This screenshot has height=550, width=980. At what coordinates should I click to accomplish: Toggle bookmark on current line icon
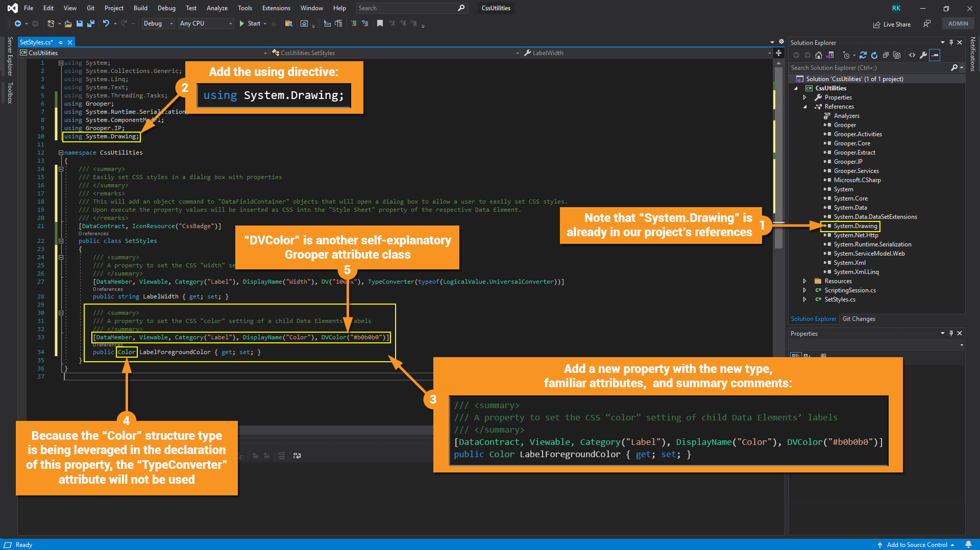[380, 23]
